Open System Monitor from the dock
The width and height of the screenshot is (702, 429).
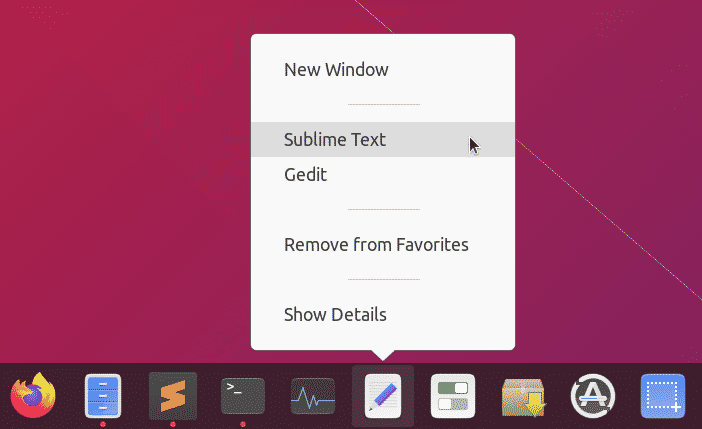(312, 396)
